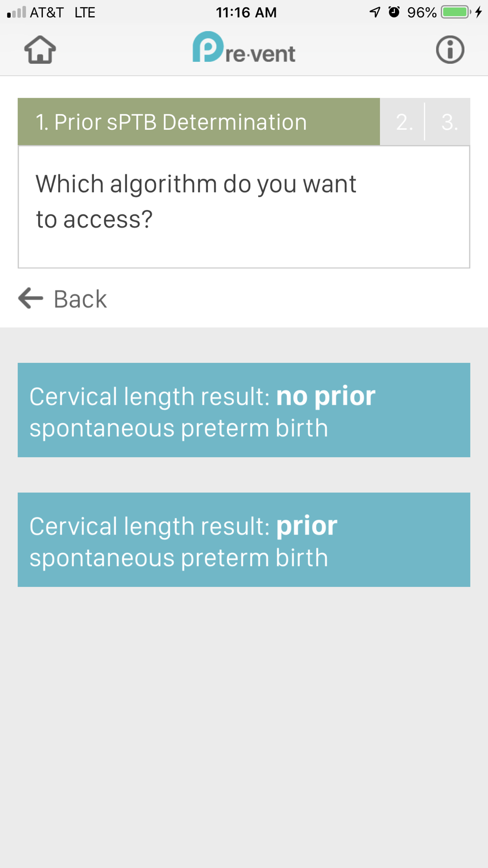The image size is (488, 868).
Task: Choose Cervical length result: prior spontaneous preterm birth
Action: point(244,539)
